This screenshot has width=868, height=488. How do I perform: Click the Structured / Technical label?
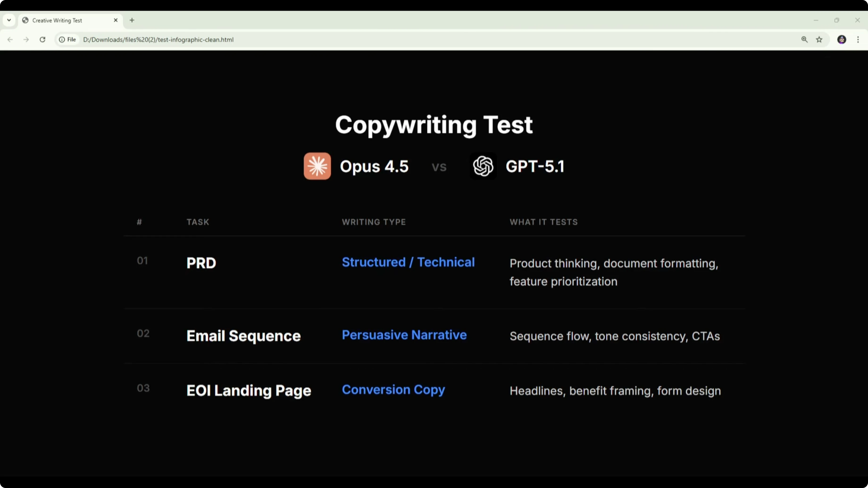click(x=408, y=262)
